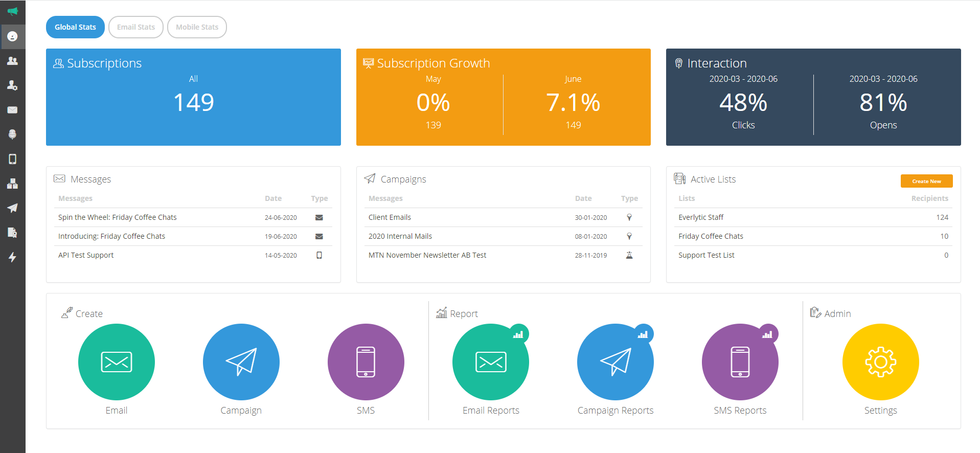Open the Email create circle icon
The height and width of the screenshot is (453, 980).
coord(117,362)
